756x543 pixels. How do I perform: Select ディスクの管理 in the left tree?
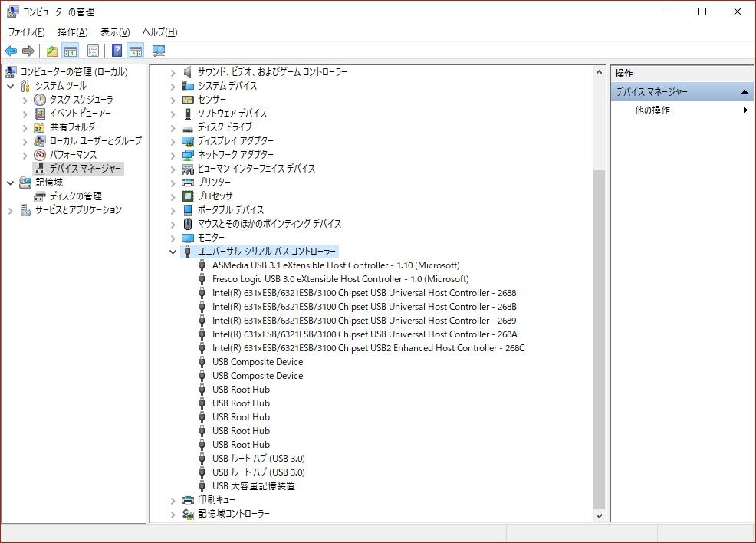[75, 196]
